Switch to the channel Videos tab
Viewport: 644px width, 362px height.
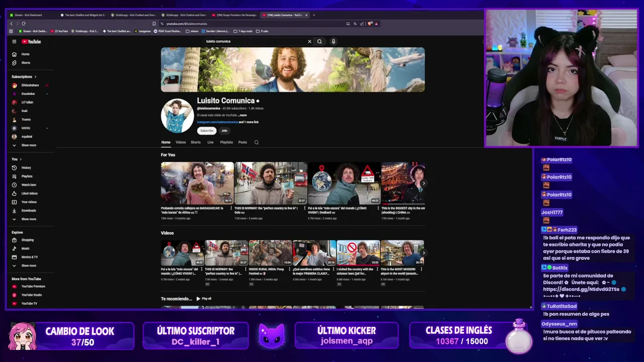click(x=181, y=142)
